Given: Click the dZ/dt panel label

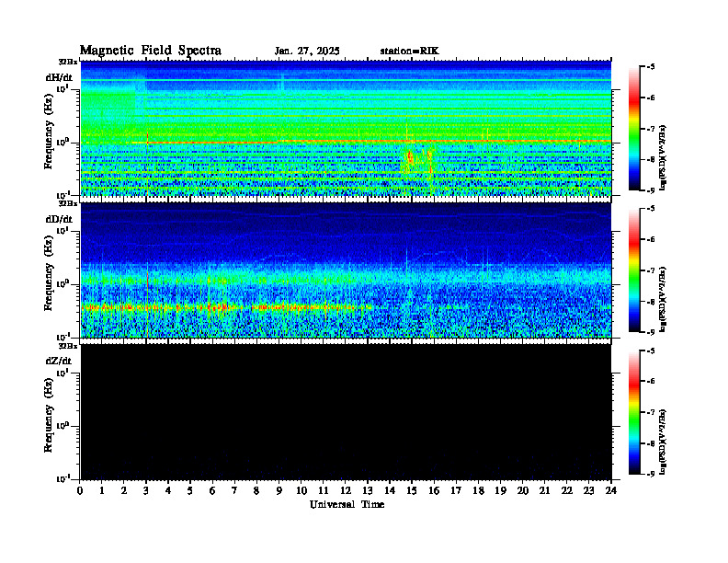Looking at the screenshot, I should 59,361.
